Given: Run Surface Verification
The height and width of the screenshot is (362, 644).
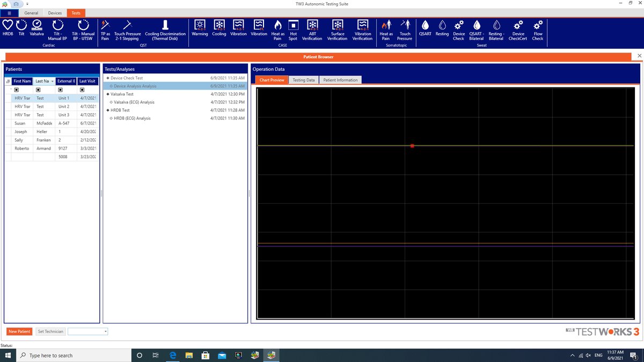Looking at the screenshot, I should tap(338, 29).
